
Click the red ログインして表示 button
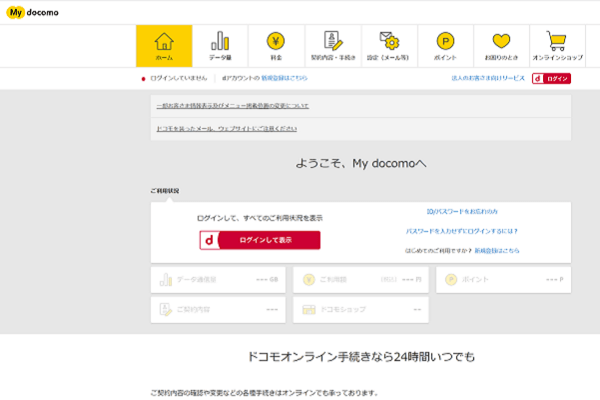click(260, 240)
